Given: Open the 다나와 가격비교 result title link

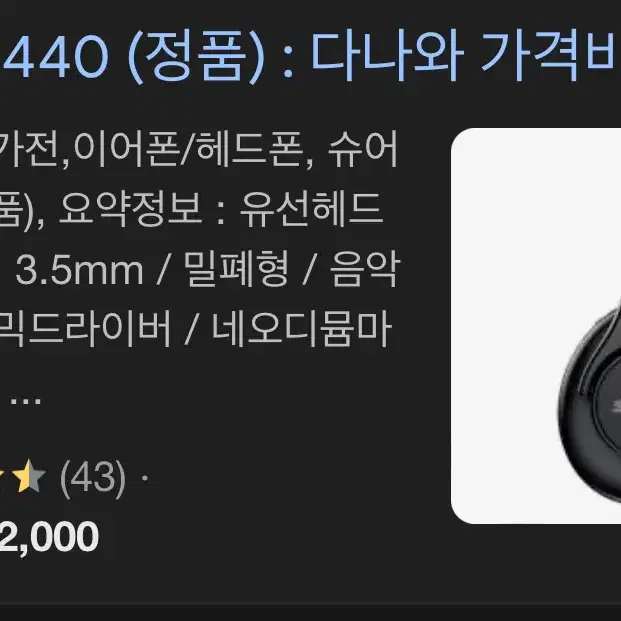Looking at the screenshot, I should click(x=310, y=56).
